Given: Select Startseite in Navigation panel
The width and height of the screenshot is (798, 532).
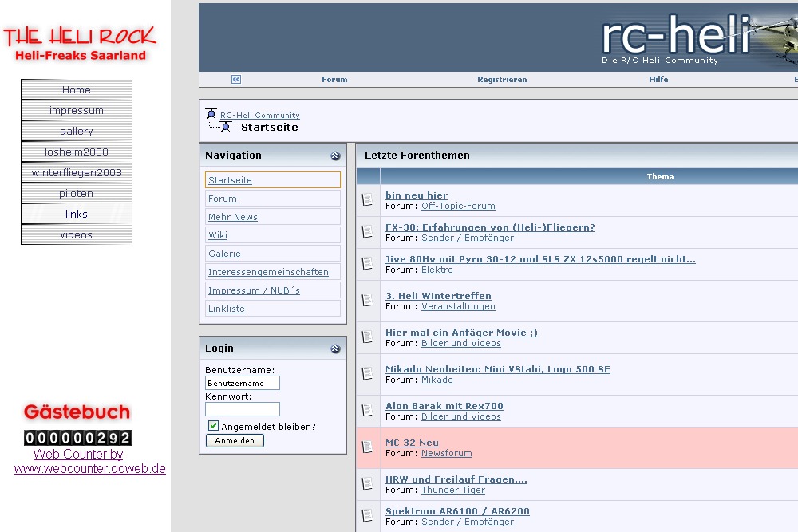Looking at the screenshot, I should pos(273,180).
